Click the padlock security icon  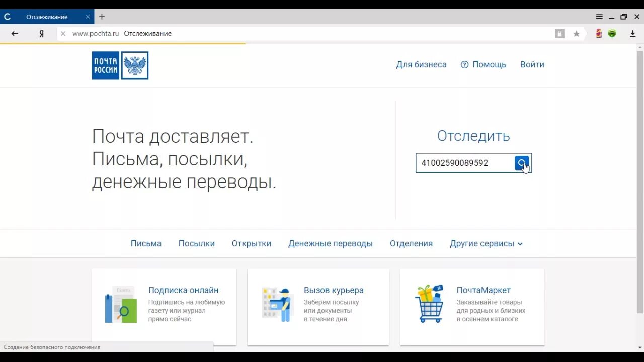[x=559, y=34]
